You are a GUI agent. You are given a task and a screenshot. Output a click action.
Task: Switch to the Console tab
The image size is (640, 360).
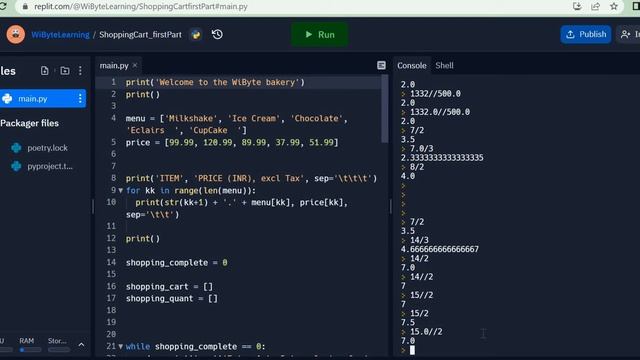point(411,65)
